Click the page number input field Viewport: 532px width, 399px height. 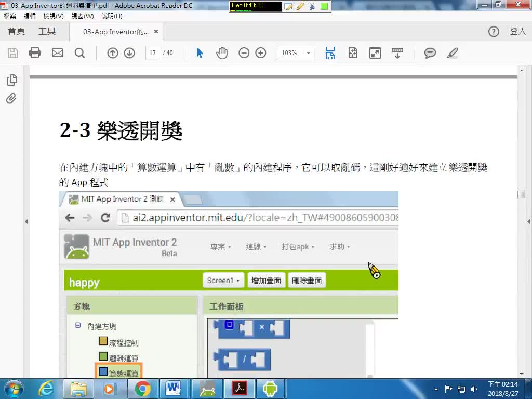coord(153,52)
